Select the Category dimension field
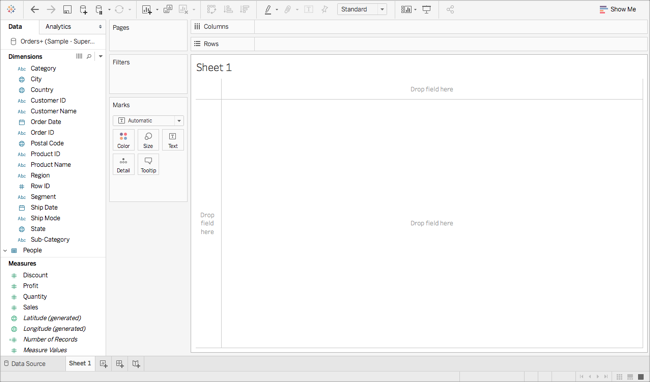Image resolution: width=650 pixels, height=382 pixels. tap(43, 68)
